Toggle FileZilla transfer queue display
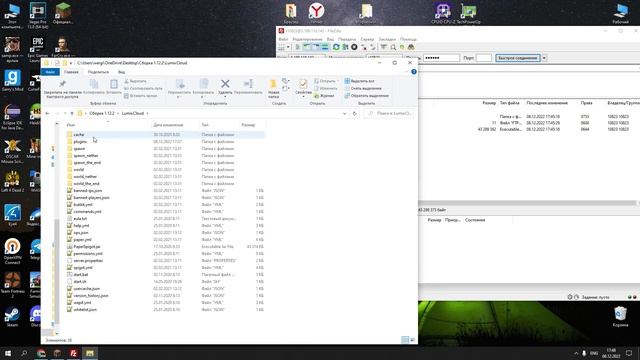 325,47
